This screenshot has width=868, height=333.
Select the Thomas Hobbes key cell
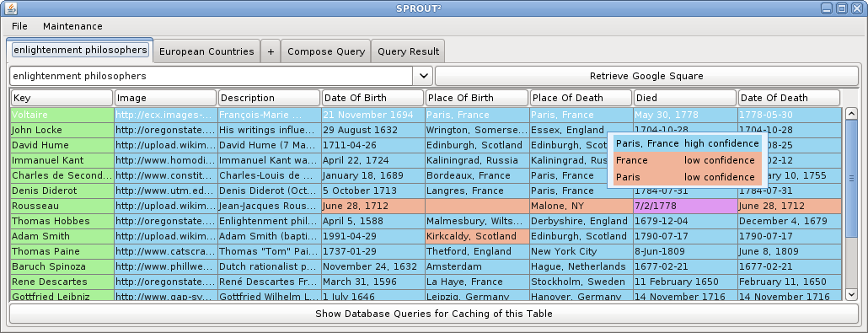tap(62, 221)
